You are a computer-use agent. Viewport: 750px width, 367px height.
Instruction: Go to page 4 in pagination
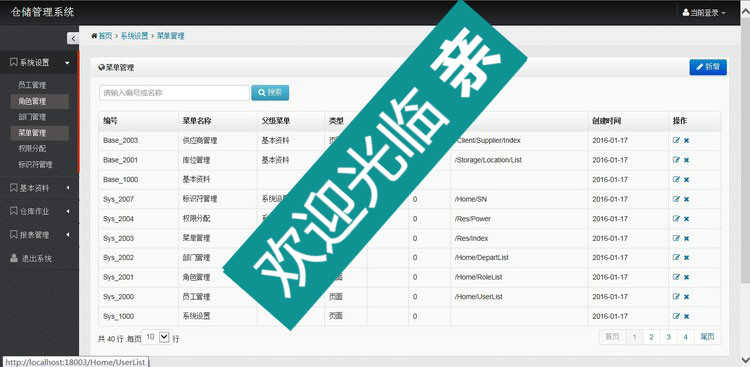pyautogui.click(x=685, y=337)
